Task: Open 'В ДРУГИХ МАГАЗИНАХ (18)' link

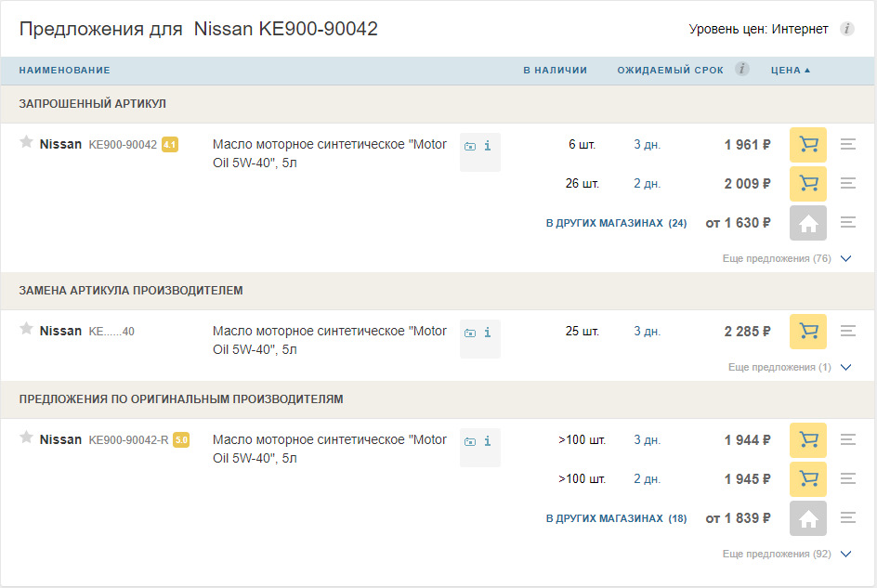Action: pos(616,518)
